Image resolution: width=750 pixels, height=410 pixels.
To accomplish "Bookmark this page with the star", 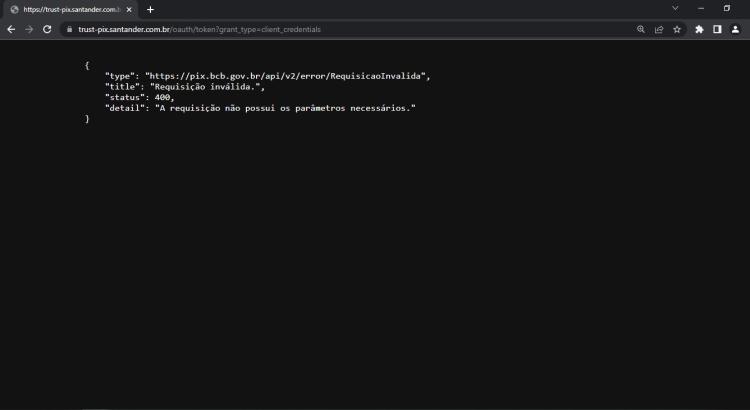I will pos(677,29).
